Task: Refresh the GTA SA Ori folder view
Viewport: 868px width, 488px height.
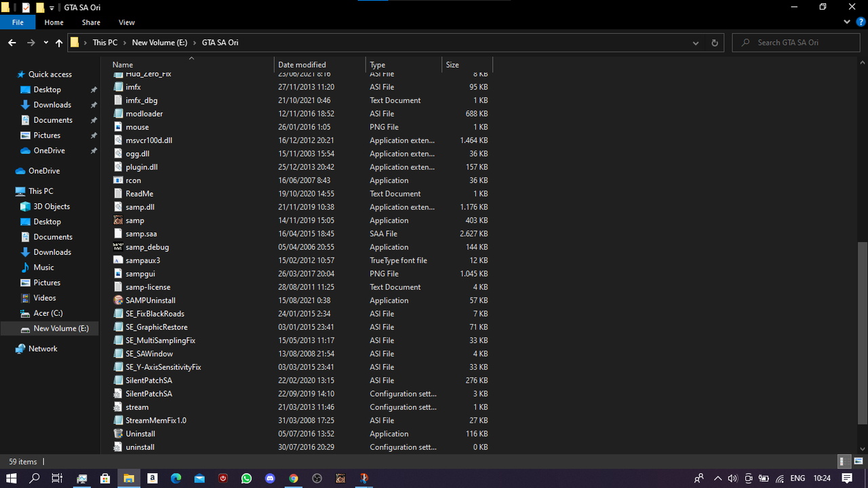Action: 714,43
